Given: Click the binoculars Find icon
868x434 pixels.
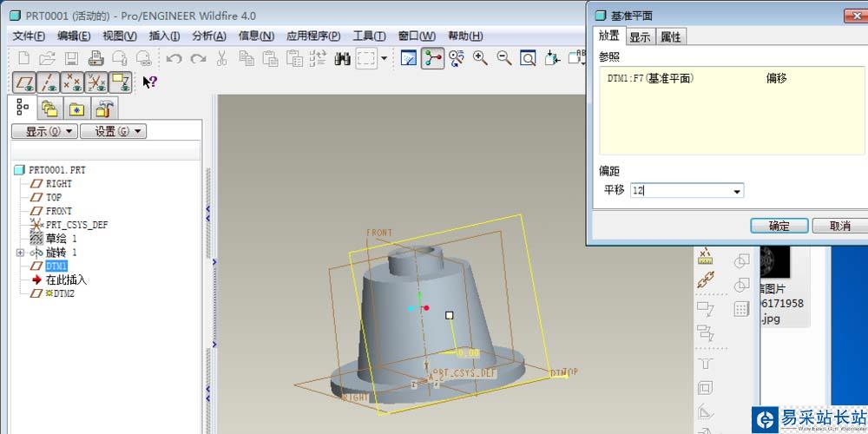Looking at the screenshot, I should [343, 59].
